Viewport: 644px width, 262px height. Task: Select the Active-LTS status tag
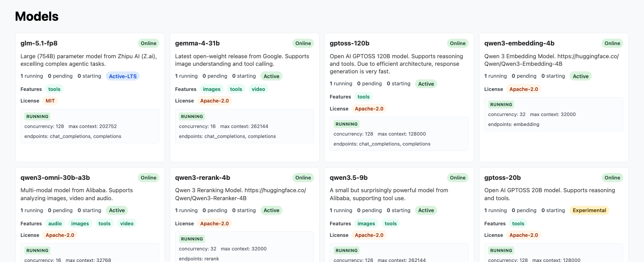tap(123, 76)
